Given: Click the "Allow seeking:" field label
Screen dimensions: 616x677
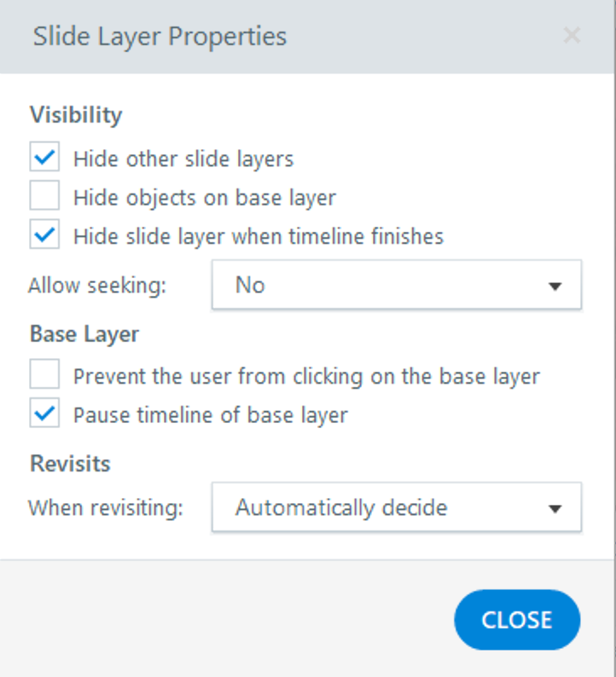Looking at the screenshot, I should click(x=97, y=286).
